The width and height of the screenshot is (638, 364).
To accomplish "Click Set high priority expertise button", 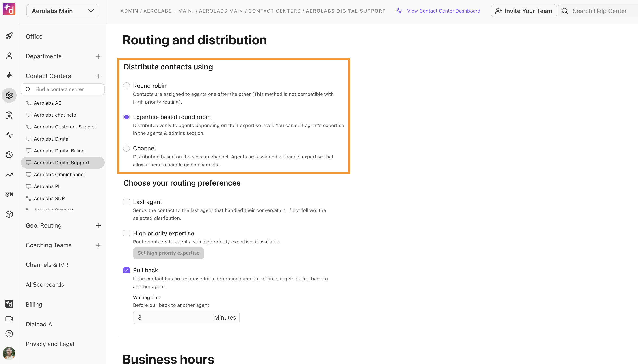I will [x=169, y=253].
